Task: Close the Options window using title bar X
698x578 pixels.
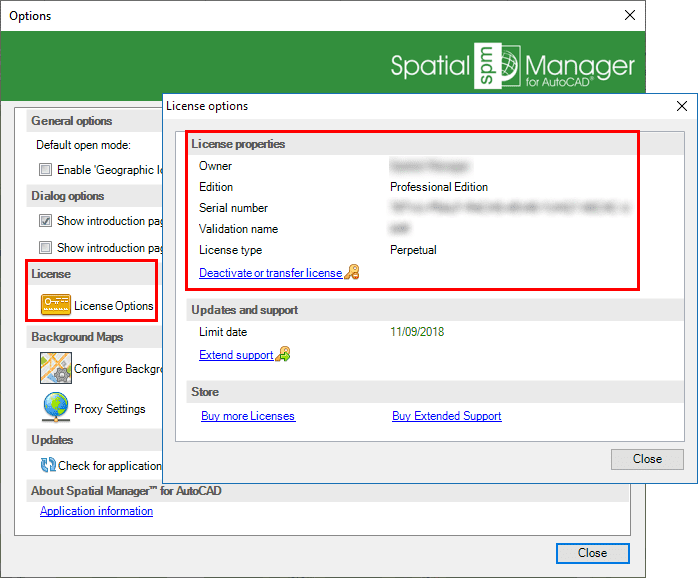Action: pos(629,15)
